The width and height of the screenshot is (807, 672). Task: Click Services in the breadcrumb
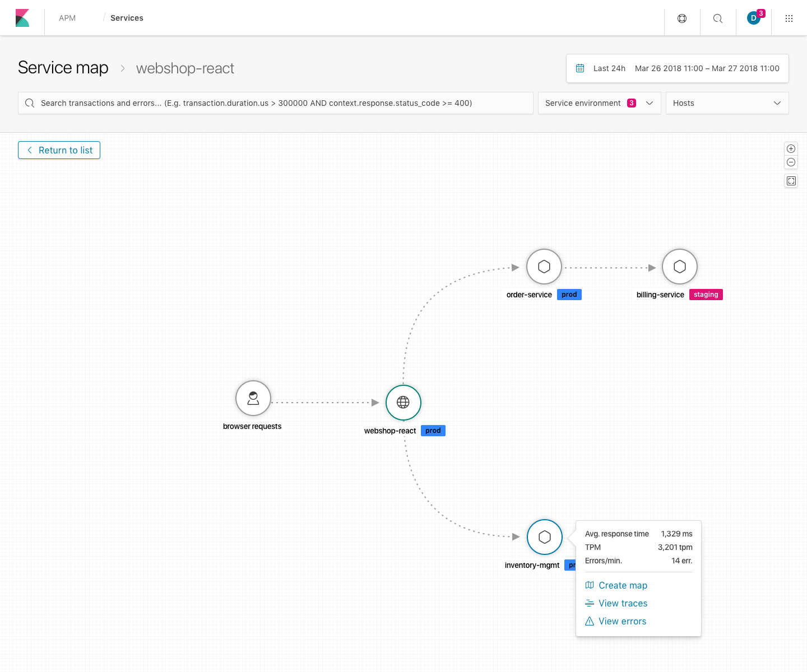(x=127, y=18)
